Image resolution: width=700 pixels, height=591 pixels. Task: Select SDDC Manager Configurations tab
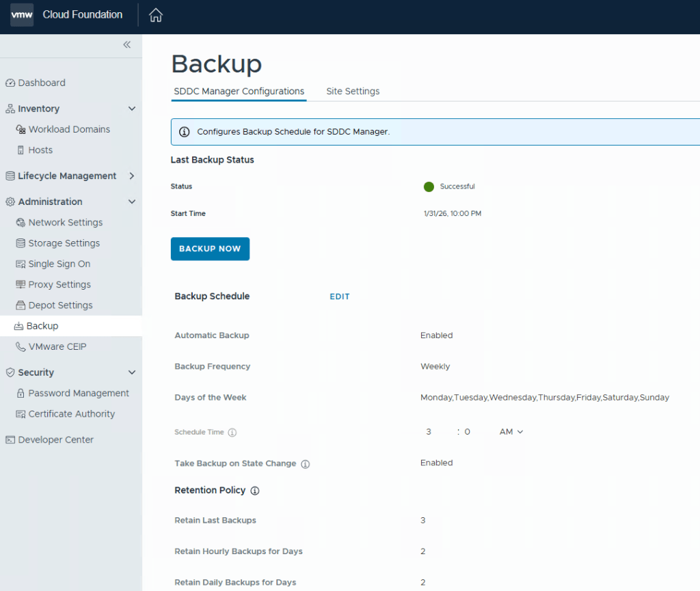click(x=239, y=91)
